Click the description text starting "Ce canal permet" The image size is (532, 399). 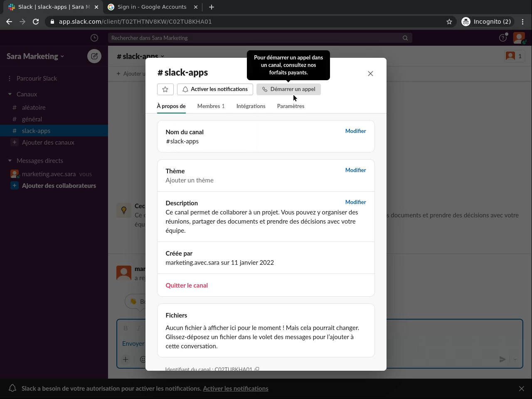pos(262,222)
